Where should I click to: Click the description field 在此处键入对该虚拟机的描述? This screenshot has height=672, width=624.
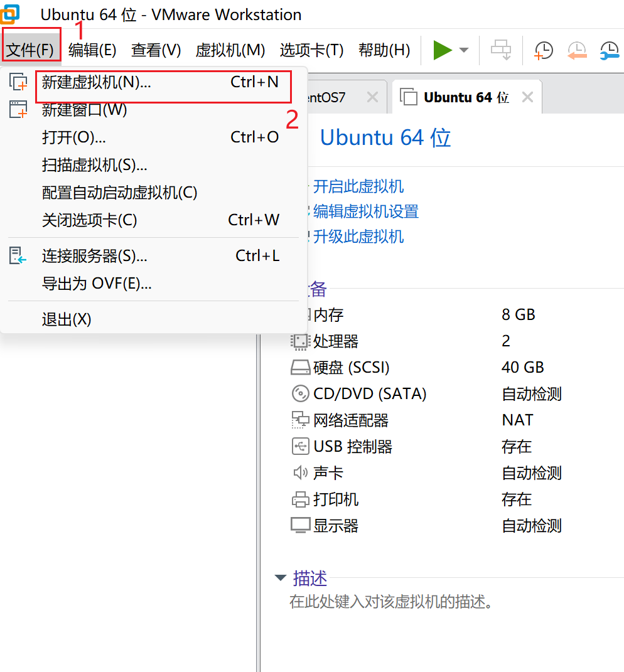coord(390,602)
